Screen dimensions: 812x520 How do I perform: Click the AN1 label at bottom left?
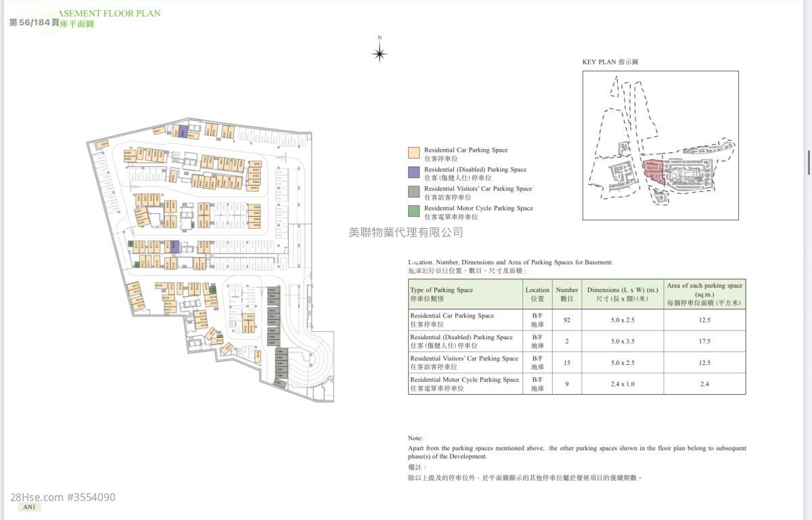pos(29,506)
